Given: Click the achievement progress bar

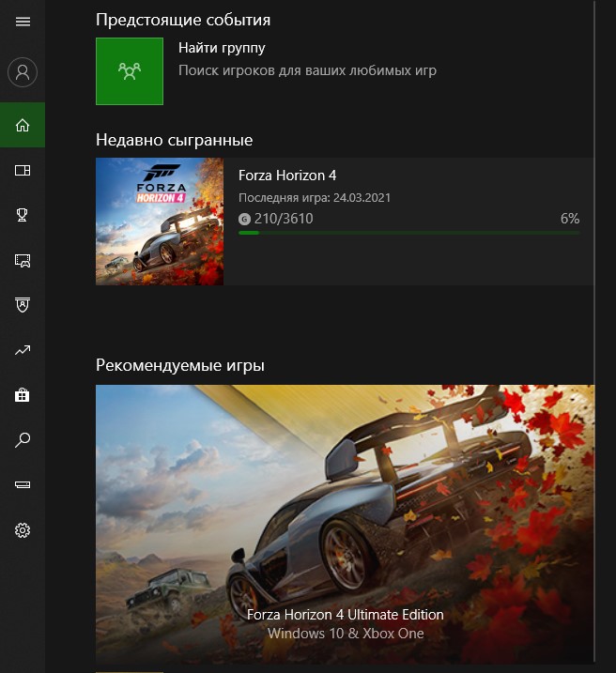Looking at the screenshot, I should [409, 233].
